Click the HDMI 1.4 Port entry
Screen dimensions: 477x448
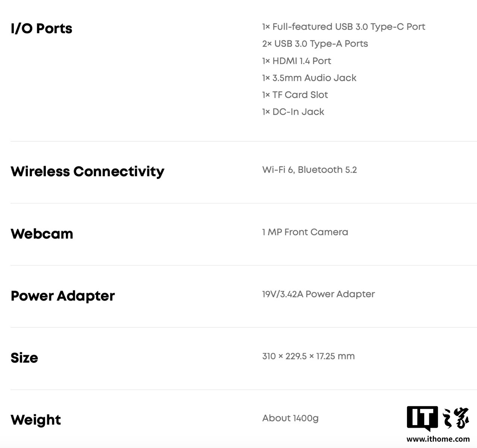tap(296, 61)
